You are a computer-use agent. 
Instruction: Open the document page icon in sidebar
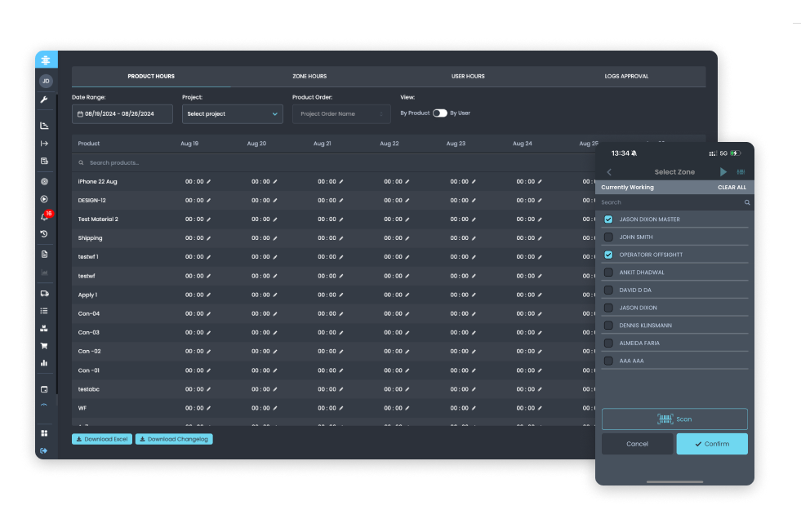tap(44, 255)
